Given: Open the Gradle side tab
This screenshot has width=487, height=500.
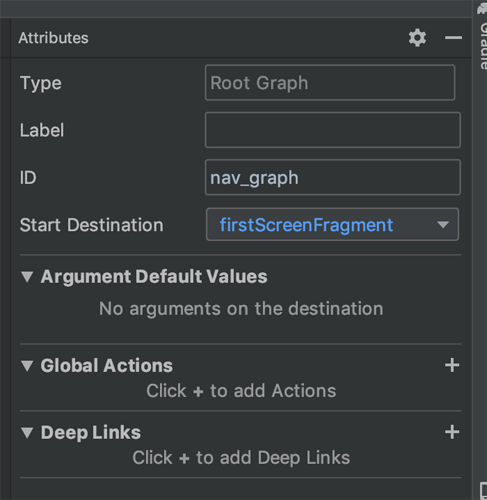Looking at the screenshot, I should tap(483, 46).
